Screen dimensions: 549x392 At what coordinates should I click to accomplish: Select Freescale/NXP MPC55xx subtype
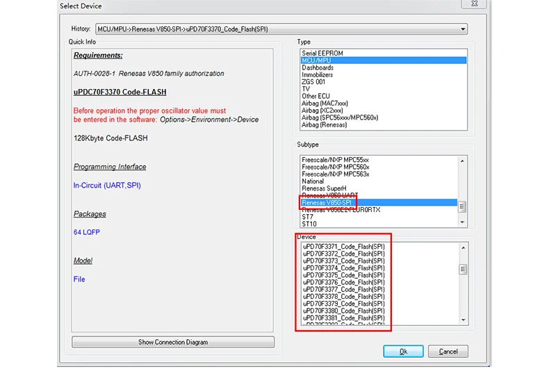[379, 160]
